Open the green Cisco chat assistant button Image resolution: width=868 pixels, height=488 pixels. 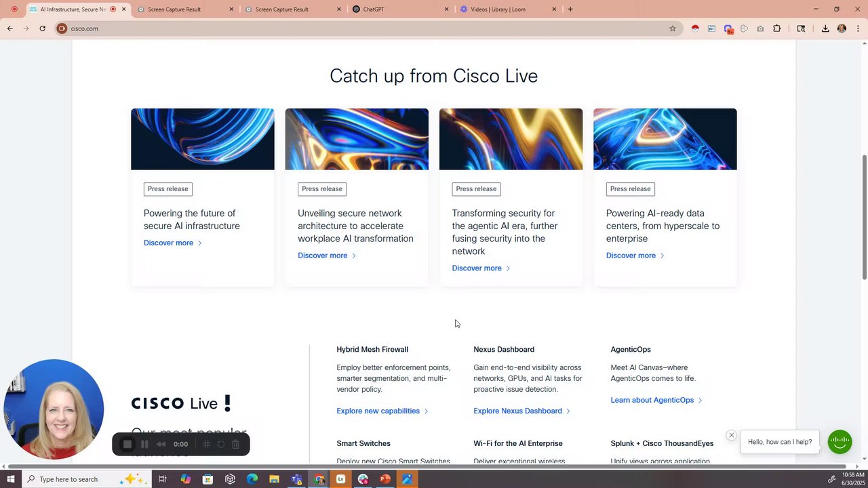840,442
